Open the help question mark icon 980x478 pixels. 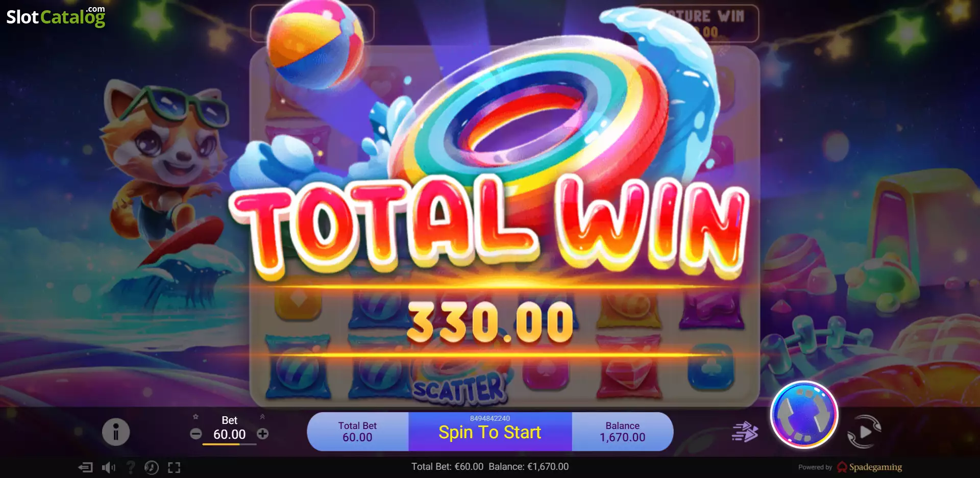click(131, 467)
